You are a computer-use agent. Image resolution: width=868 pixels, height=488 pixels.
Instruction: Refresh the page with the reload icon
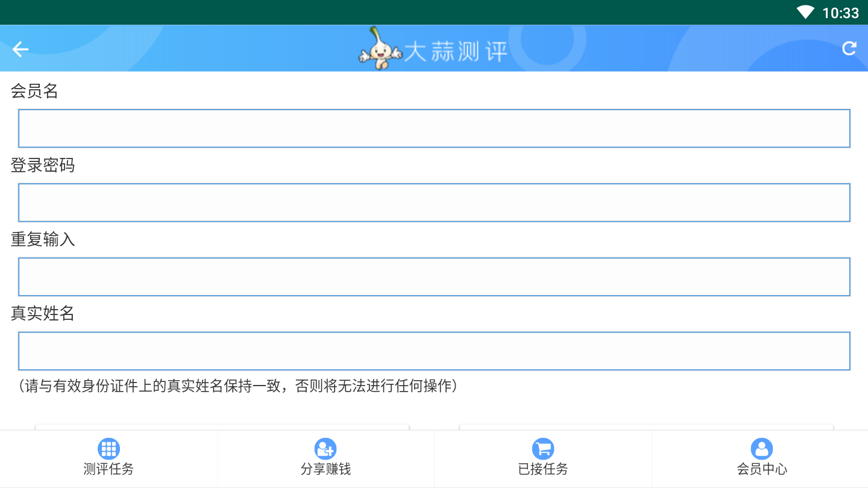[x=850, y=49]
